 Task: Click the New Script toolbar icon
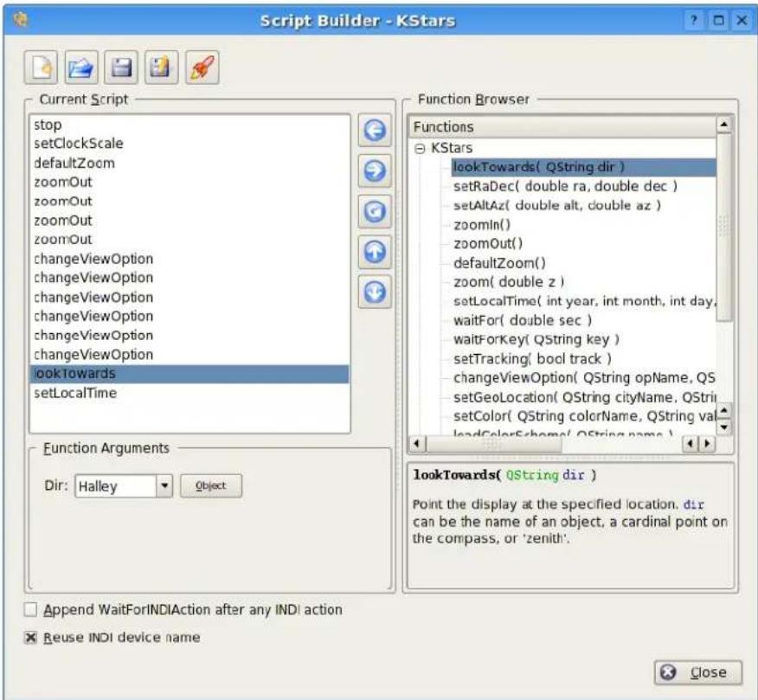(x=41, y=67)
